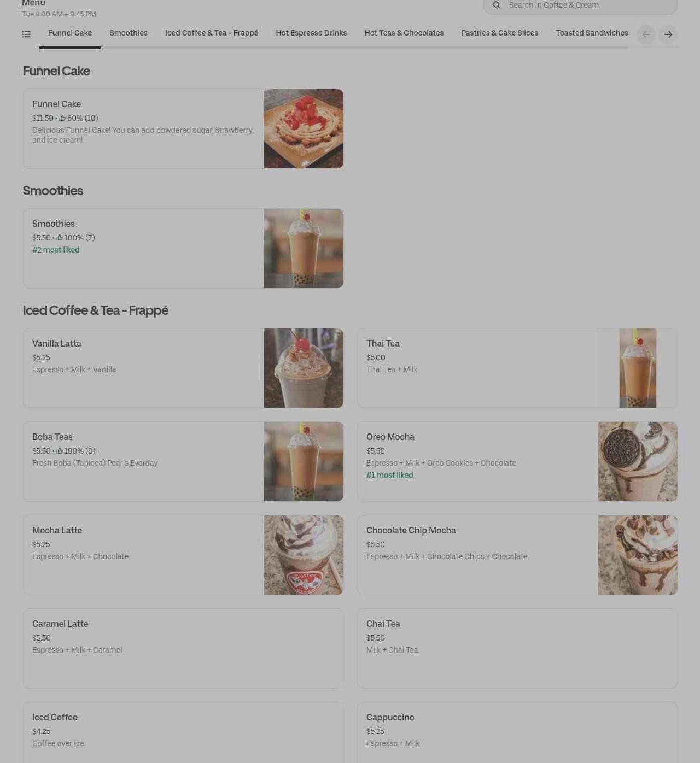
Task: Open the Pastries & Cake Slices tab
Action: tap(500, 33)
